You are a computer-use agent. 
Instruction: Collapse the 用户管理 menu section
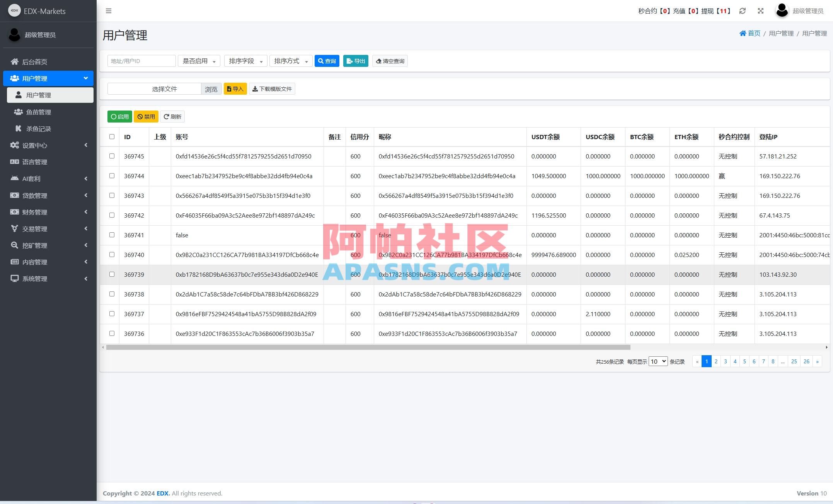[48, 78]
